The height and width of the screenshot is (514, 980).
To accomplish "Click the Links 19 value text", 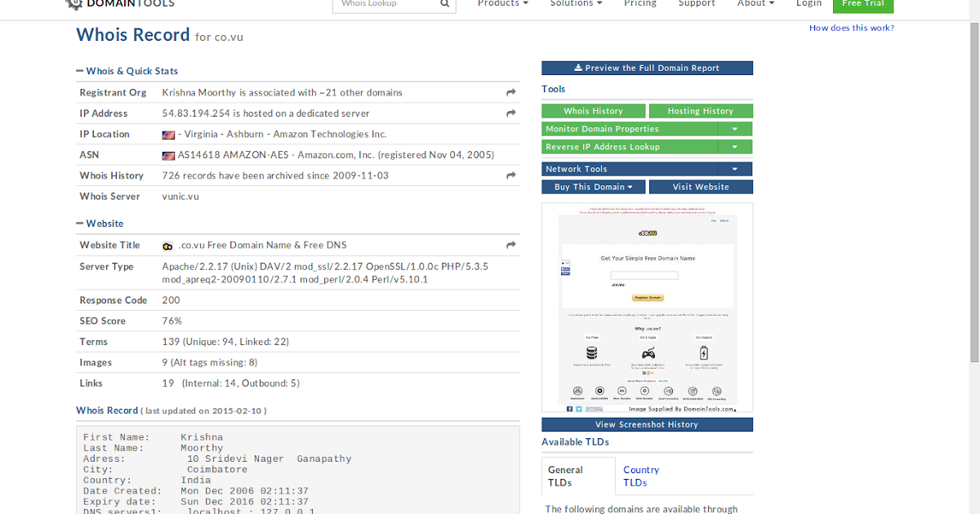I will (231, 383).
